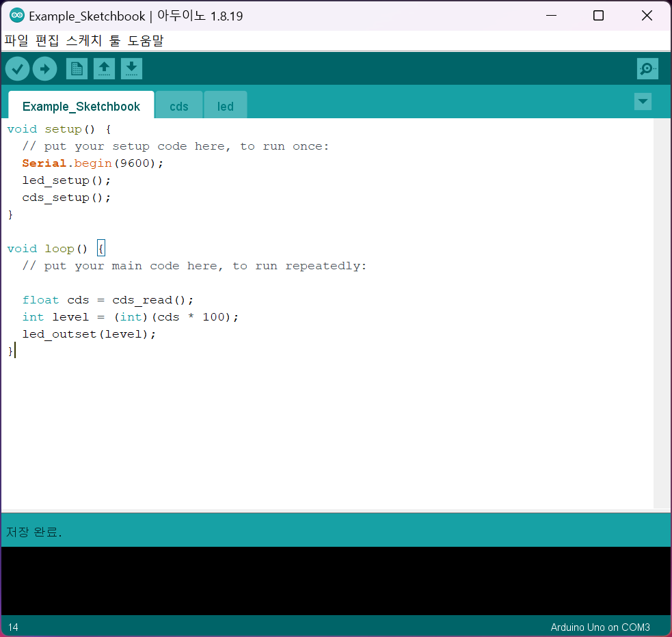Close the Arduino window
Viewport: 672px width, 637px height.
coord(647,16)
